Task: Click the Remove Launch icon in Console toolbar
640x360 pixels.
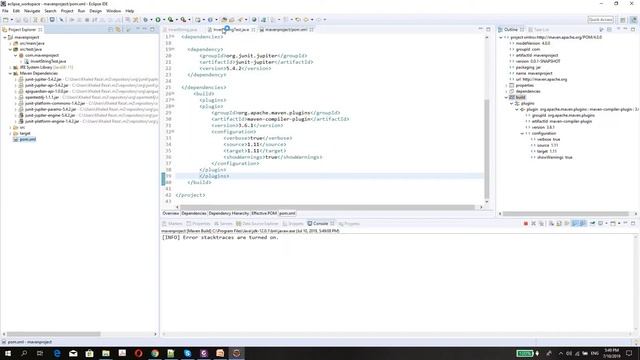Action: tap(533, 224)
